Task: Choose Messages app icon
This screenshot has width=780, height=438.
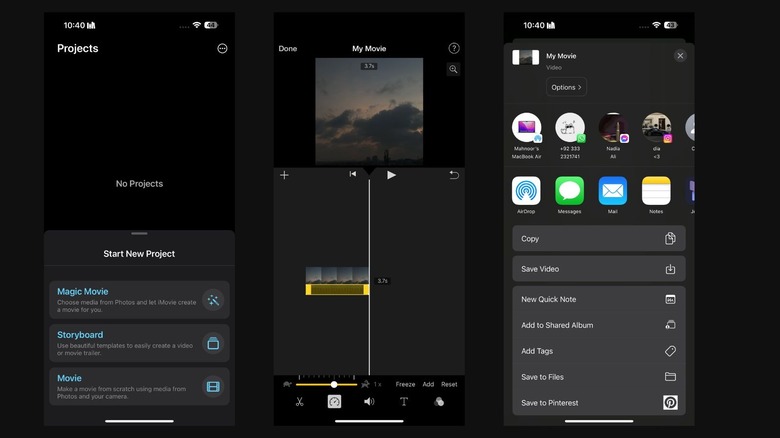Action: 570,191
